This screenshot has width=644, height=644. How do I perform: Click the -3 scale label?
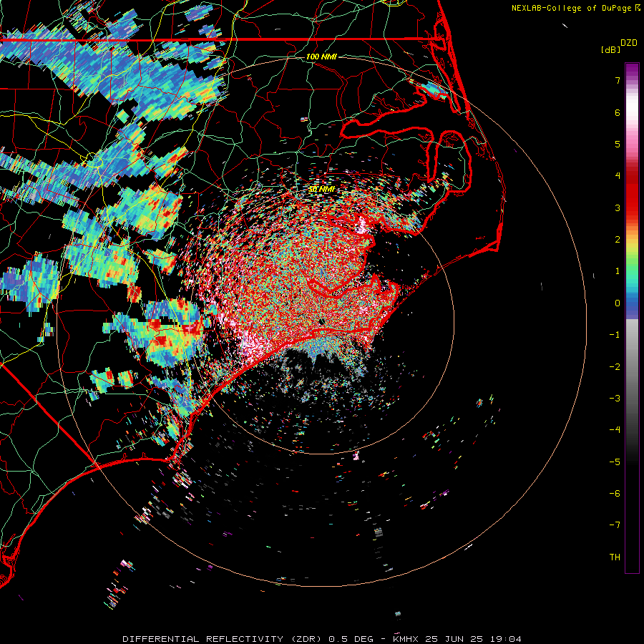615,399
